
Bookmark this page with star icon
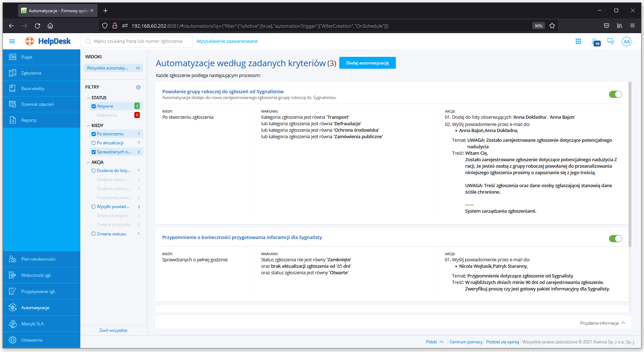click(x=552, y=26)
